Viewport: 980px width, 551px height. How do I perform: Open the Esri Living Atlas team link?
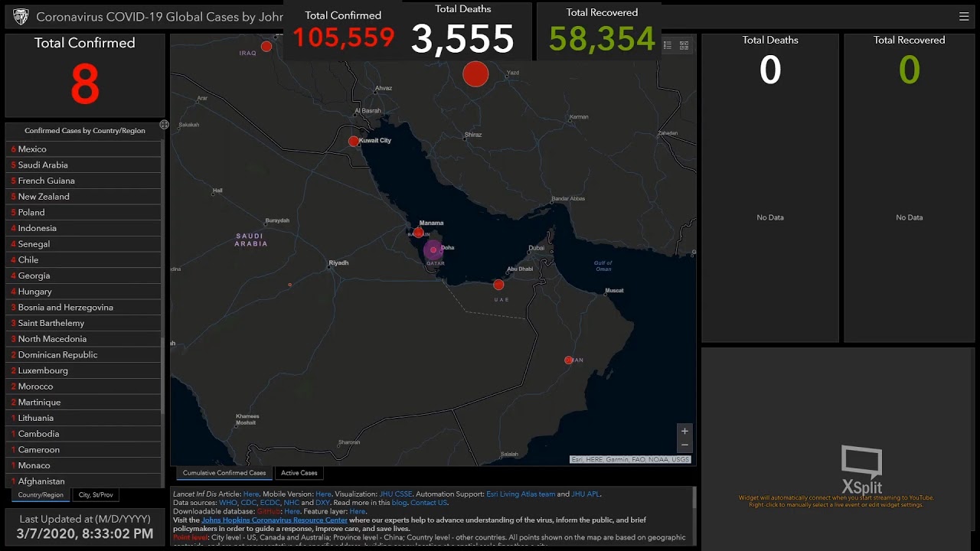click(521, 494)
